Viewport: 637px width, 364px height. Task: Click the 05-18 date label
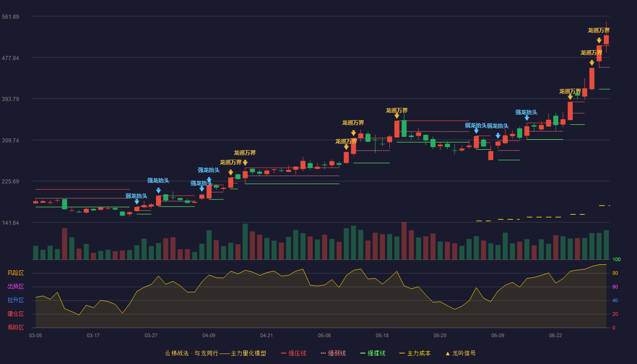[382, 335]
